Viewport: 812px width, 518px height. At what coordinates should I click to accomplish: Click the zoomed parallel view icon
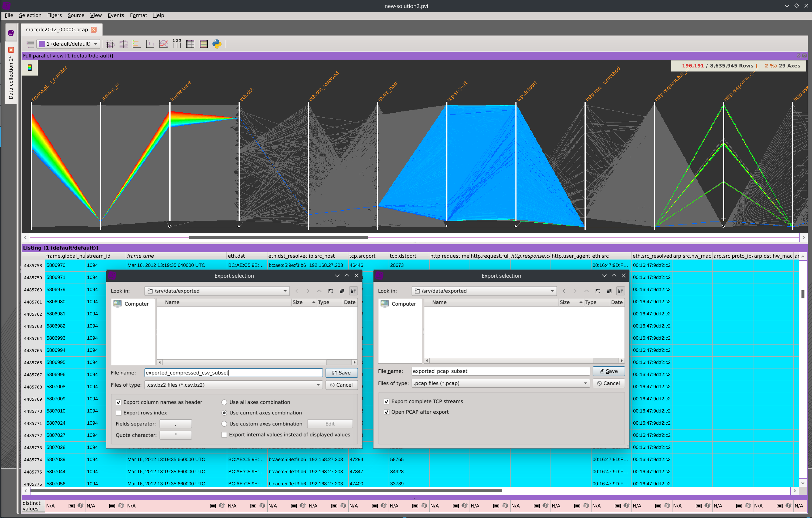(x=123, y=44)
